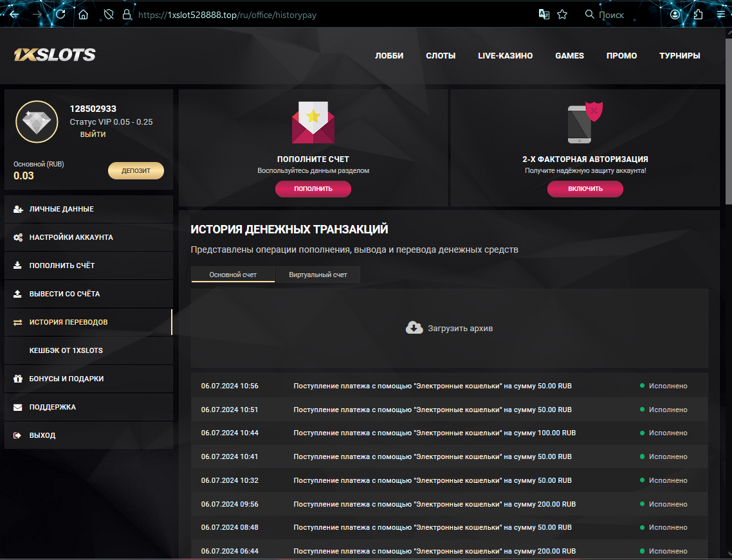Open ВЫВЕСТИ СО СЧЁТА in the sidebar

[x=88, y=294]
